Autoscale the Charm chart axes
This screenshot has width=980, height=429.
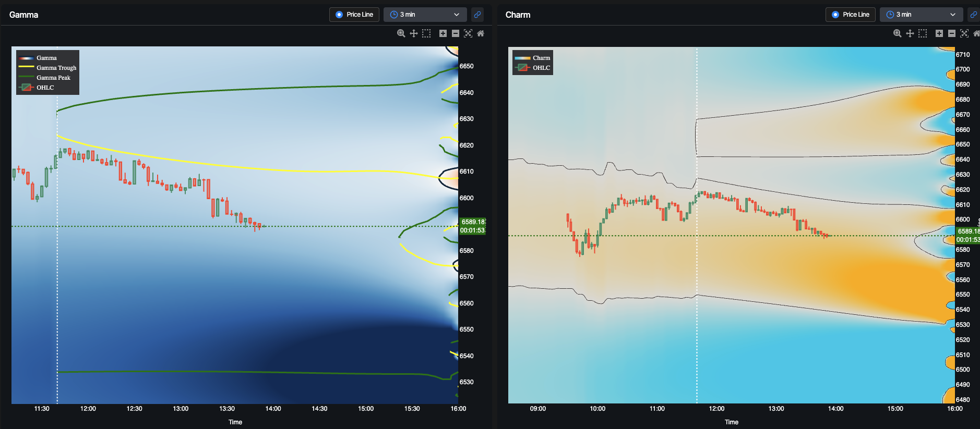(x=964, y=33)
